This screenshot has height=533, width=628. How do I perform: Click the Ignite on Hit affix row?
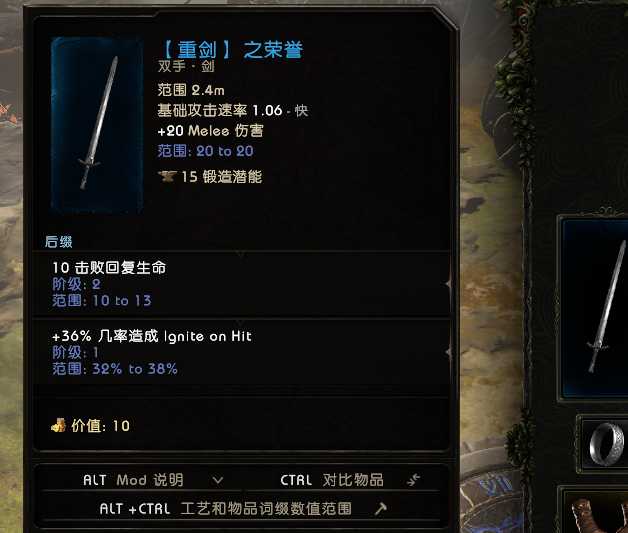click(241, 352)
